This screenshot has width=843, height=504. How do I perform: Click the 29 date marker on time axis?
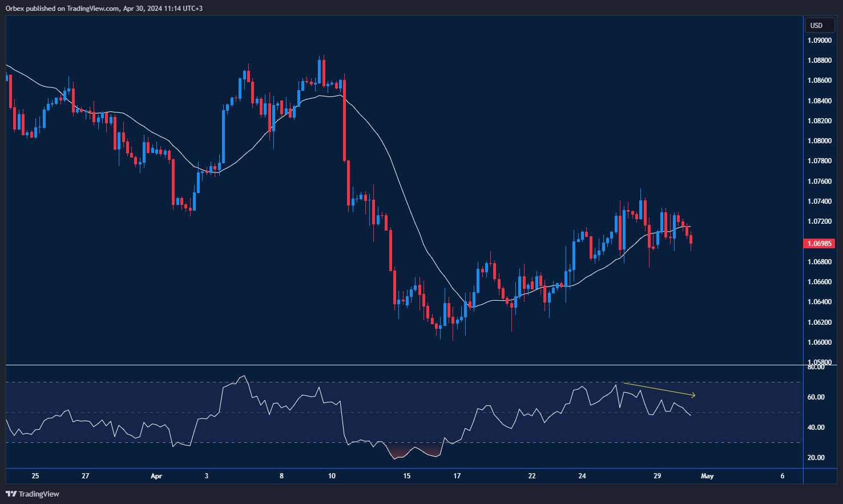657,476
